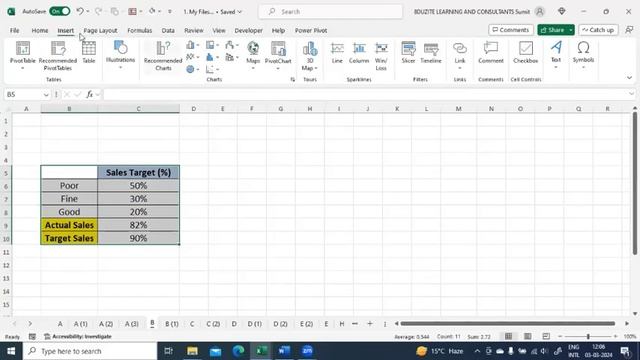Open Recommended PivotTables
The height and width of the screenshot is (360, 640).
pos(58,56)
